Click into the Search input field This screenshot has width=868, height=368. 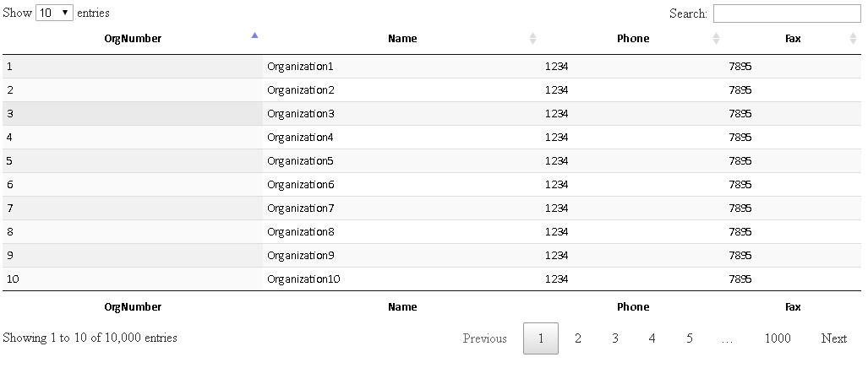(x=786, y=14)
